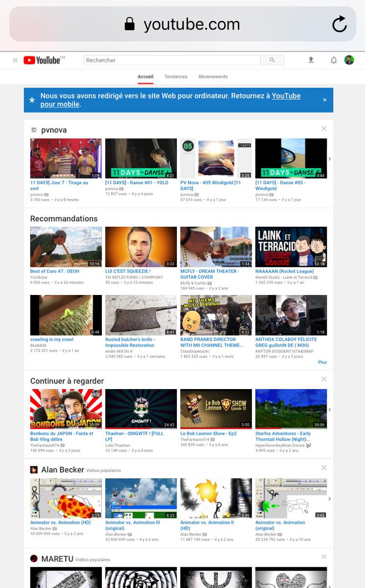Open pvnova channel icon in section header
The height and width of the screenshot is (588, 365).
pyautogui.click(x=34, y=130)
